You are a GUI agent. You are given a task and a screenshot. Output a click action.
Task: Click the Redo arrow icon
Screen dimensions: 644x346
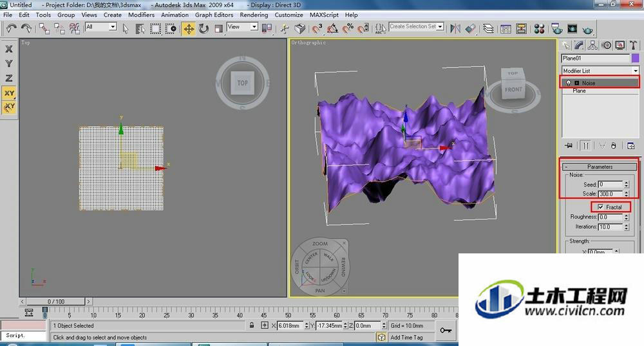tap(26, 28)
